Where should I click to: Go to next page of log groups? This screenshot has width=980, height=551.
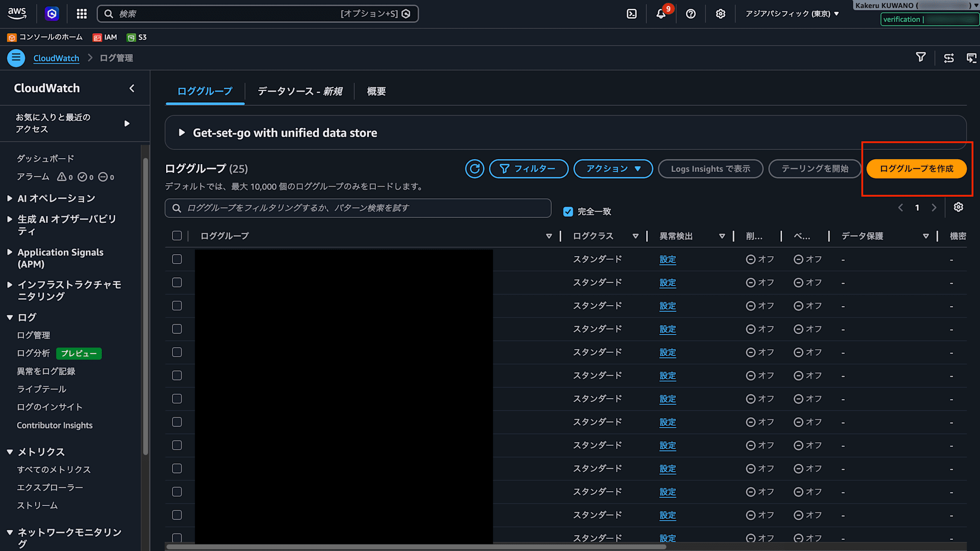[934, 208]
